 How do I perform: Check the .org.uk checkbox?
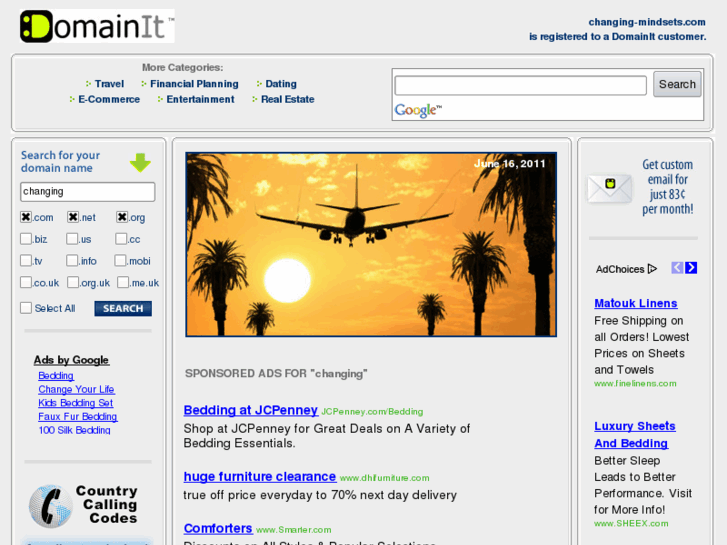tap(73, 282)
